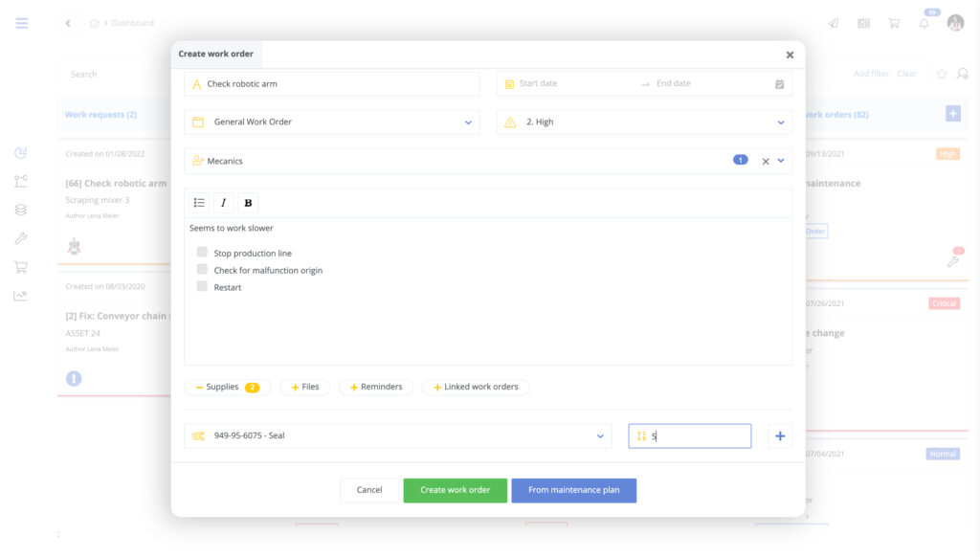980x557 pixels.
Task: Collapse the Supplies section
Action: 228,387
